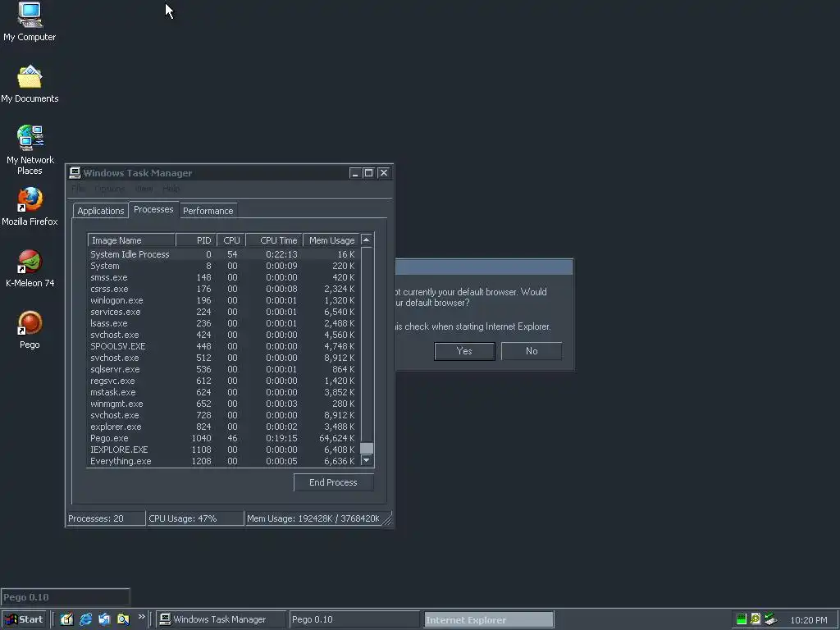This screenshot has height=630, width=840.
Task: Sort processes by Image Name column
Action: coord(131,240)
